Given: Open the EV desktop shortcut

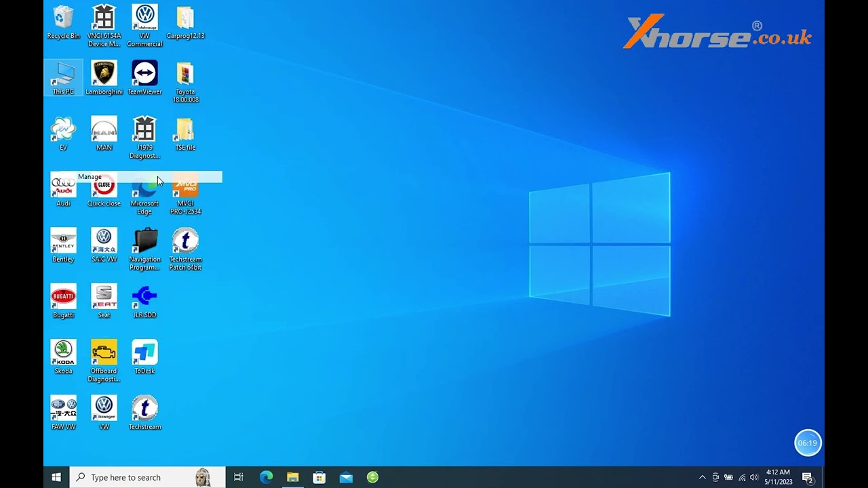Looking at the screenshot, I should click(63, 134).
